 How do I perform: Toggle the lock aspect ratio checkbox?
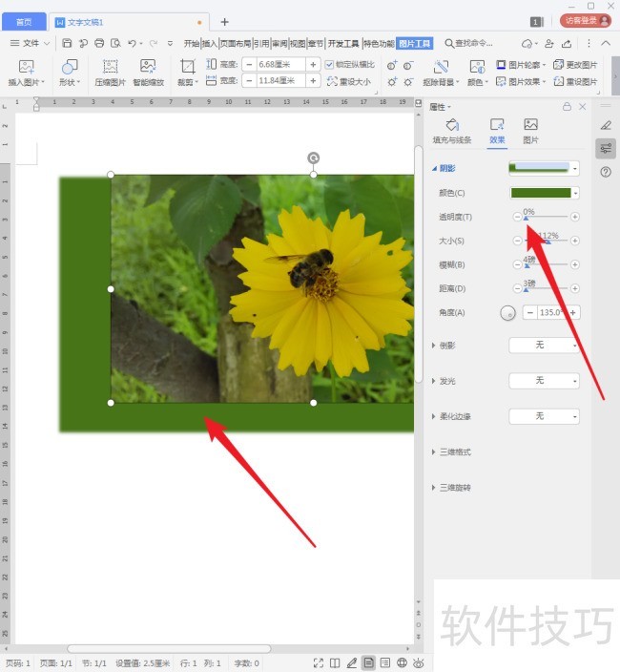point(329,65)
